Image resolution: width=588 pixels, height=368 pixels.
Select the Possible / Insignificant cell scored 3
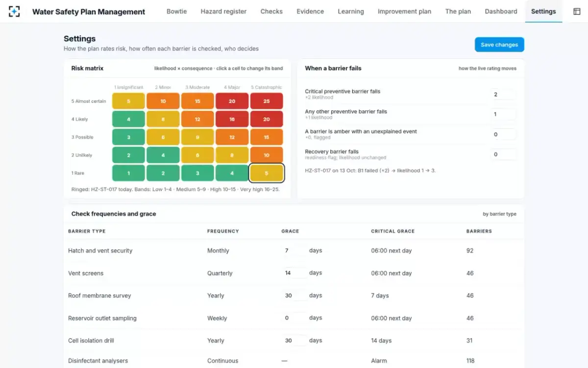point(128,137)
